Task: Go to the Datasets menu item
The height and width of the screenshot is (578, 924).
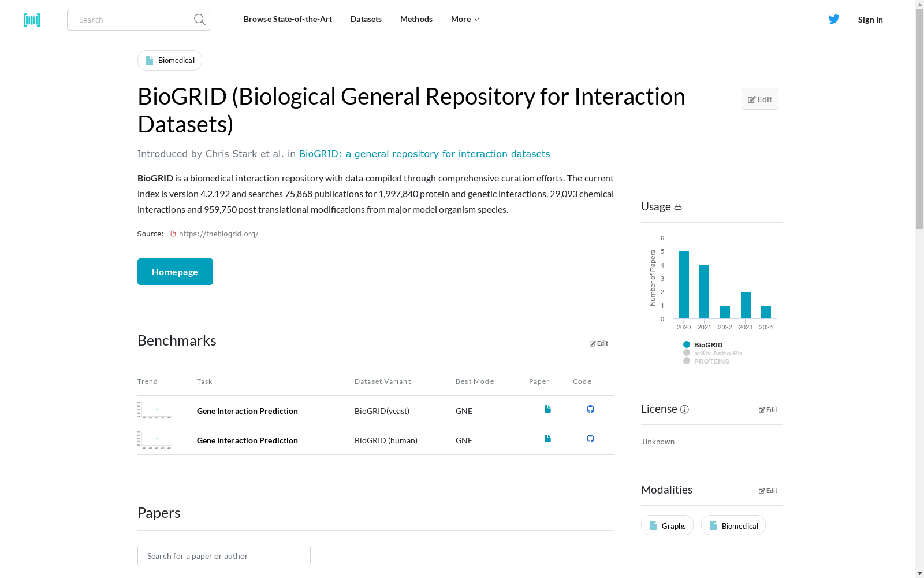Action: click(366, 19)
